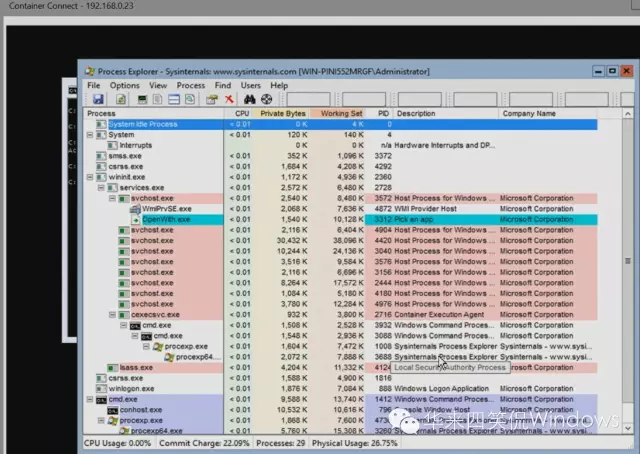Click the lsass.exe process icon
Image resolution: width=640 pixels, height=454 pixels.
pos(113,367)
